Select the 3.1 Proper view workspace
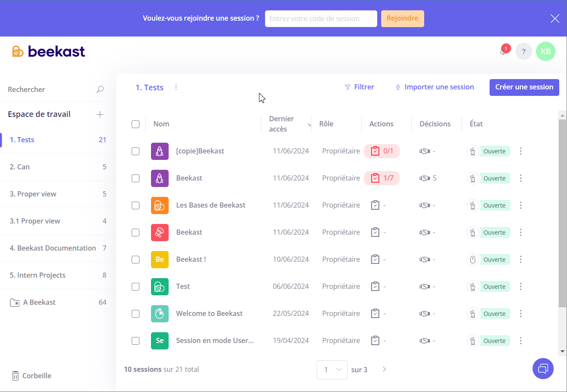Image resolution: width=567 pixels, height=392 pixels. [x=58, y=221]
